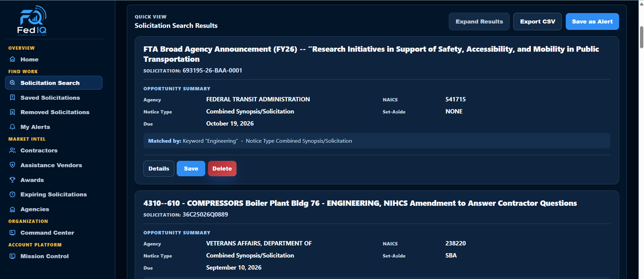Export results with Export CSV
This screenshot has height=279, width=644.
(538, 21)
